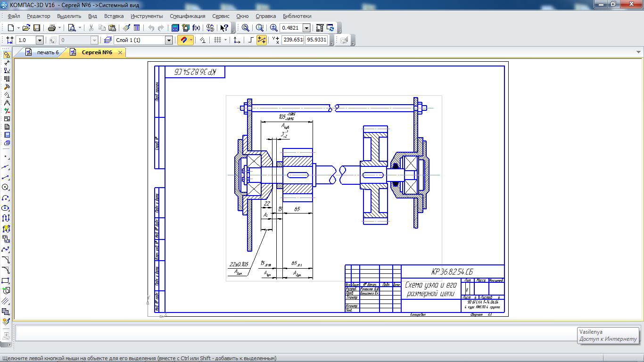This screenshot has width=644, height=362.
Task: Expand the view scale 1.0 dropdown
Action: pyautogui.click(x=40, y=41)
